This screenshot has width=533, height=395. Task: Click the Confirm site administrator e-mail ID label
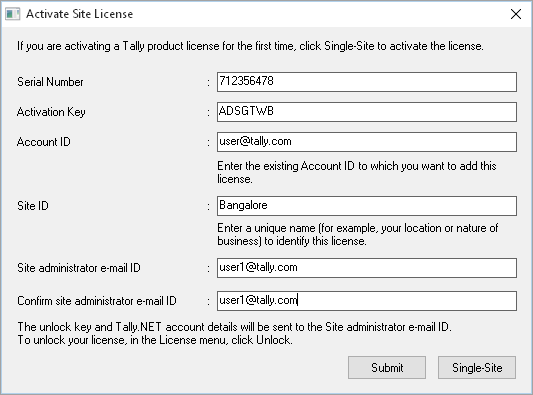click(97, 301)
